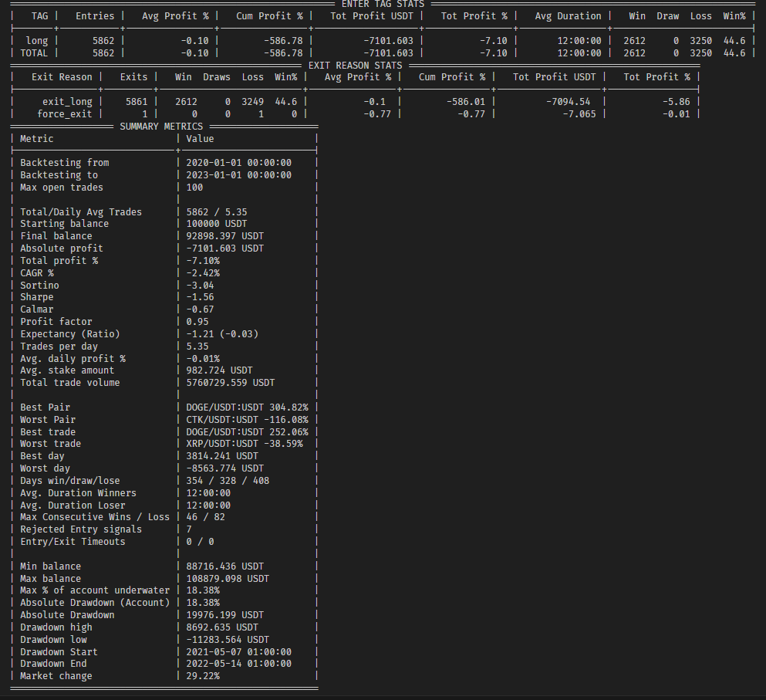Screen dimensions: 766x700
Task: Click the Total profit -7.10% value
Action: 203,261
